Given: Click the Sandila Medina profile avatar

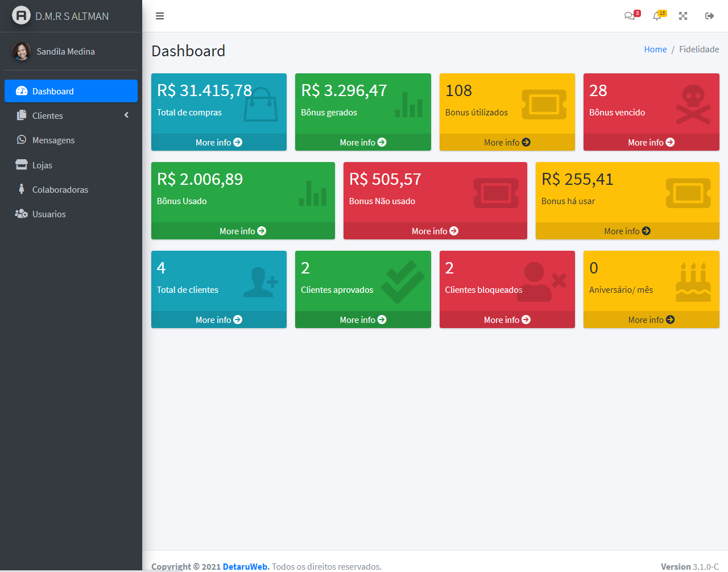Looking at the screenshot, I should tap(21, 51).
